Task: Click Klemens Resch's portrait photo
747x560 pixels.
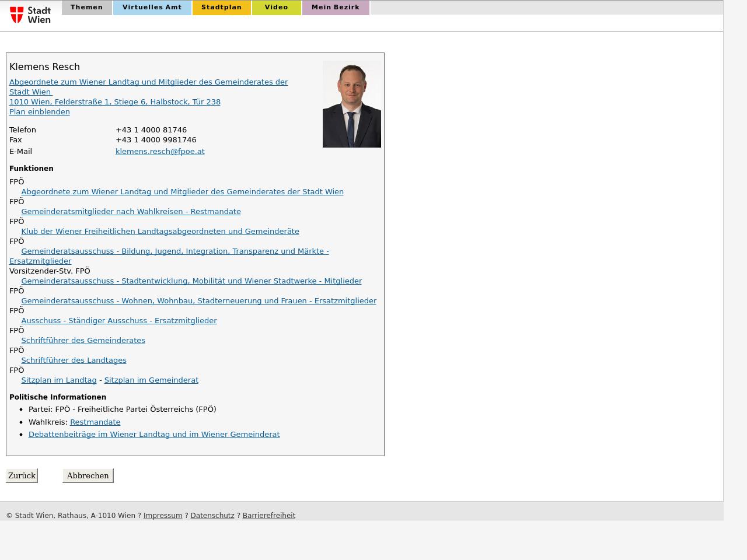Action: [x=351, y=104]
